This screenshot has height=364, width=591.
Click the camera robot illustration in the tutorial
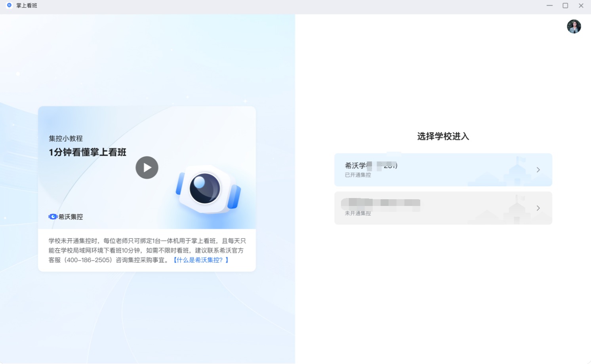click(x=208, y=189)
